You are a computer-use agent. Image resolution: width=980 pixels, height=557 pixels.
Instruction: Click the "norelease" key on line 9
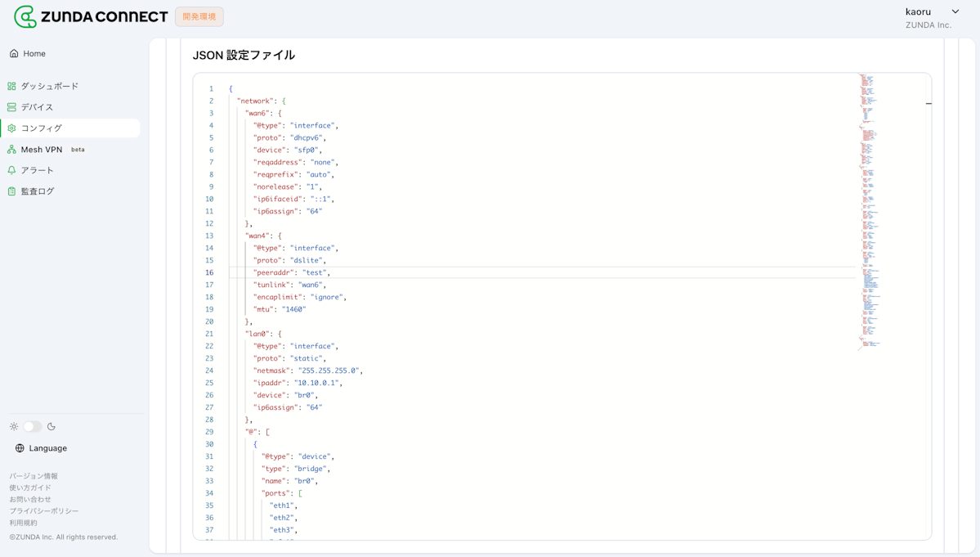(x=274, y=186)
